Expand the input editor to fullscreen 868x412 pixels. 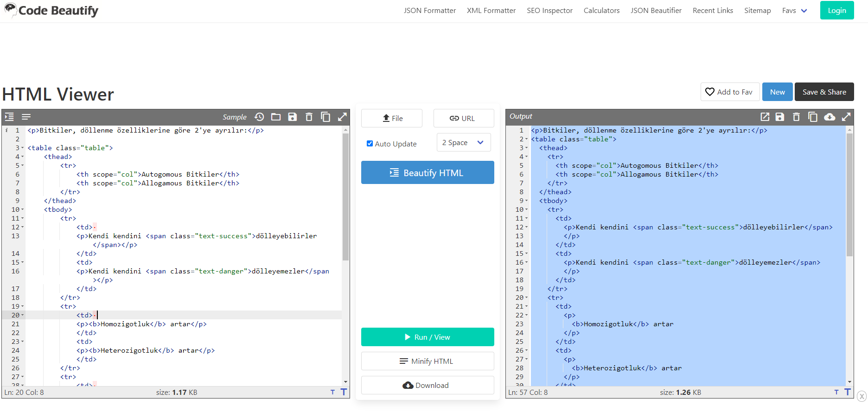click(343, 117)
